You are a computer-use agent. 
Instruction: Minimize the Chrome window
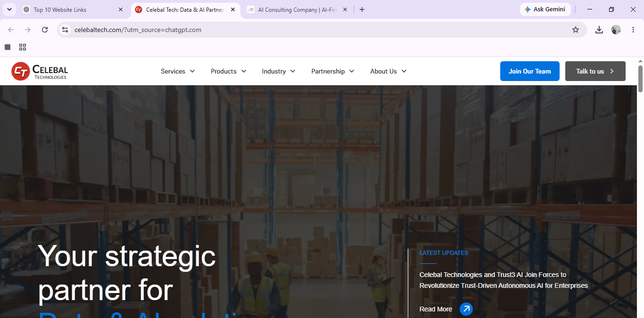[590, 9]
